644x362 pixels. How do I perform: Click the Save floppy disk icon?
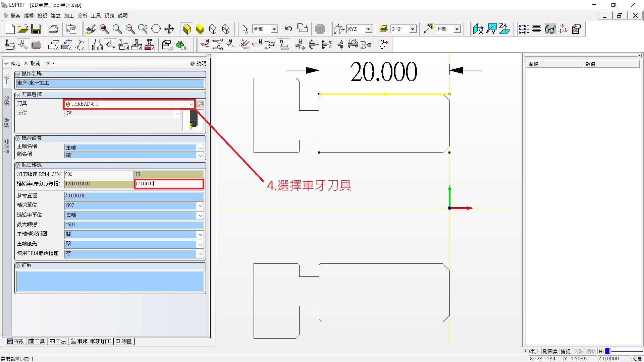point(36,29)
